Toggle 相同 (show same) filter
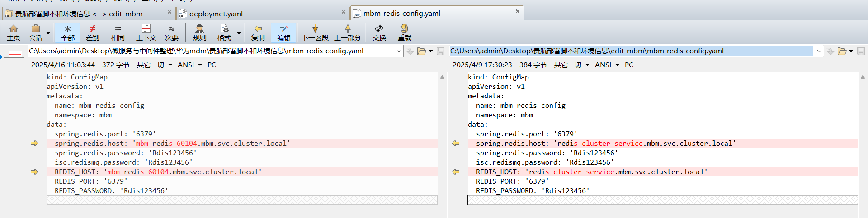868x218 pixels. pos(118,32)
